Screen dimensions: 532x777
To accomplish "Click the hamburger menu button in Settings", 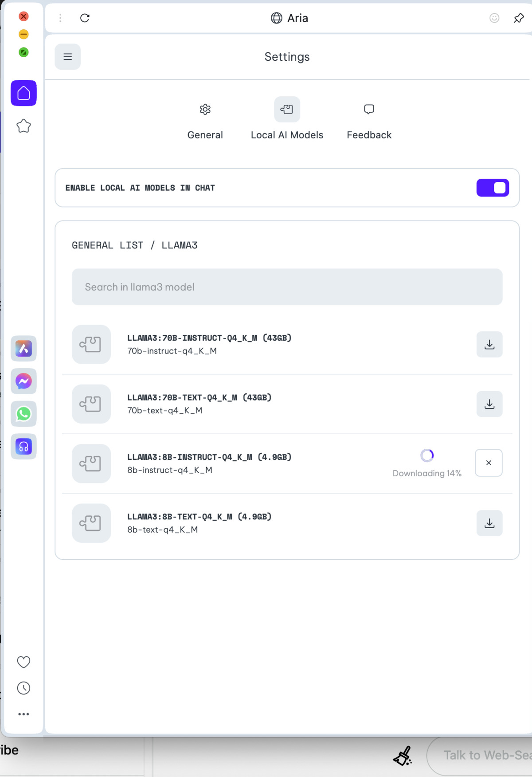I will click(x=67, y=57).
